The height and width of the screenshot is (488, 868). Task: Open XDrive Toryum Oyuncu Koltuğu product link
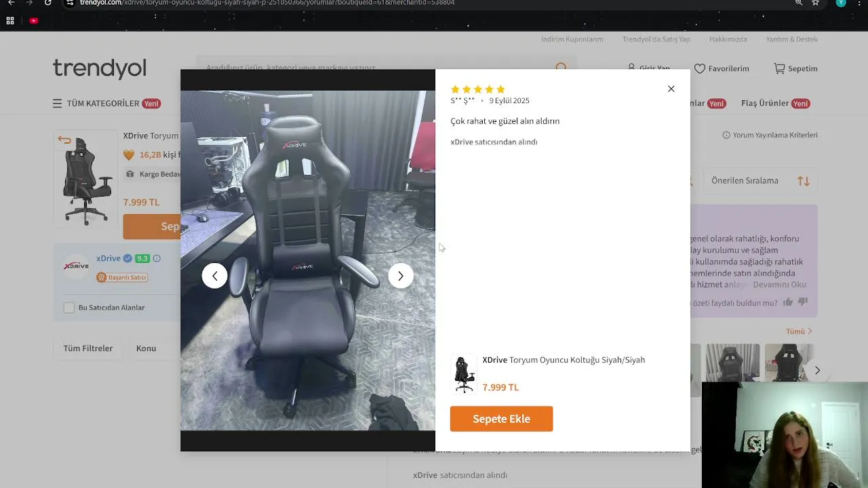pos(564,360)
